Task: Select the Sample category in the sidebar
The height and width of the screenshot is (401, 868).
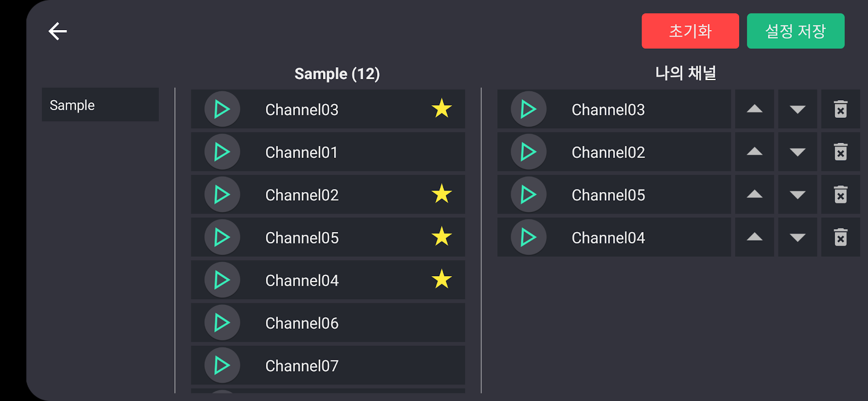Action: click(x=100, y=105)
